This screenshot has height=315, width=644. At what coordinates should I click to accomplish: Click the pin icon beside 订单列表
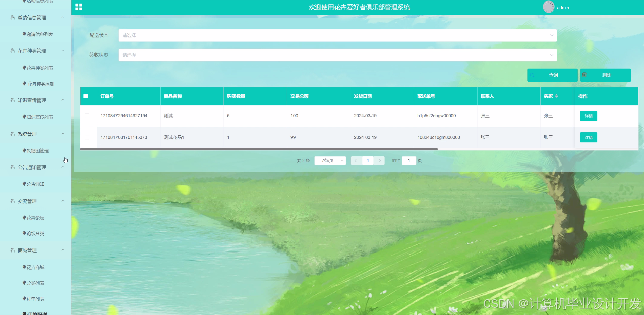click(24, 299)
